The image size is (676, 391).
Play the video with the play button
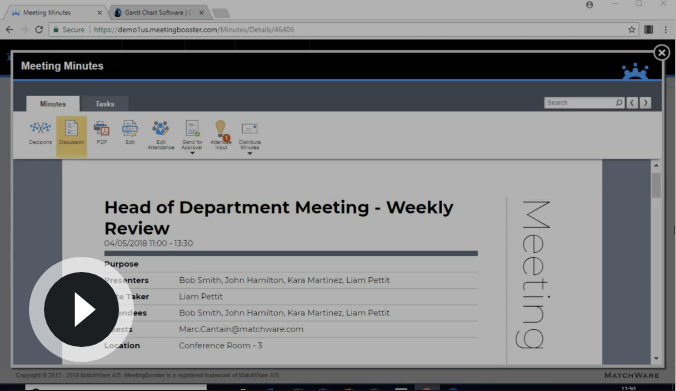tap(81, 309)
